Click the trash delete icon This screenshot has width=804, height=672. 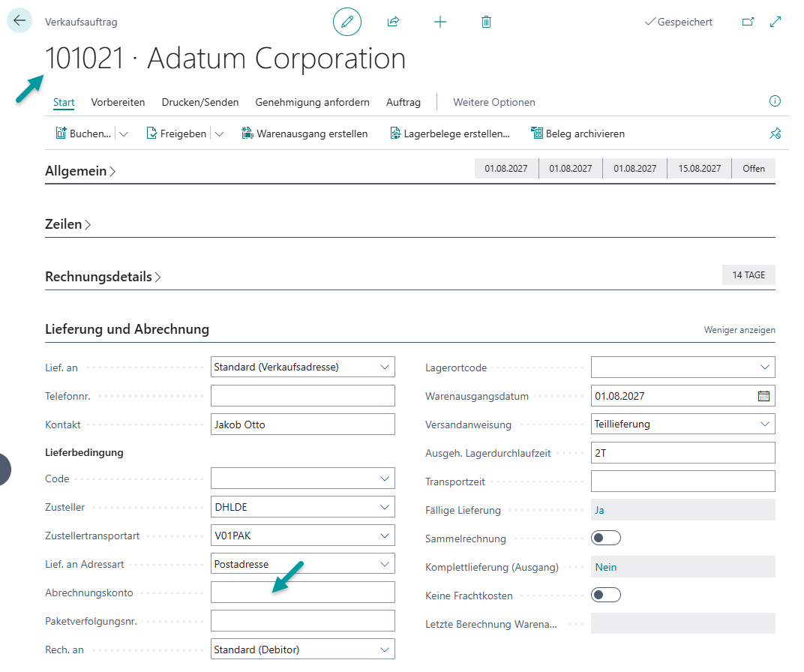point(486,22)
